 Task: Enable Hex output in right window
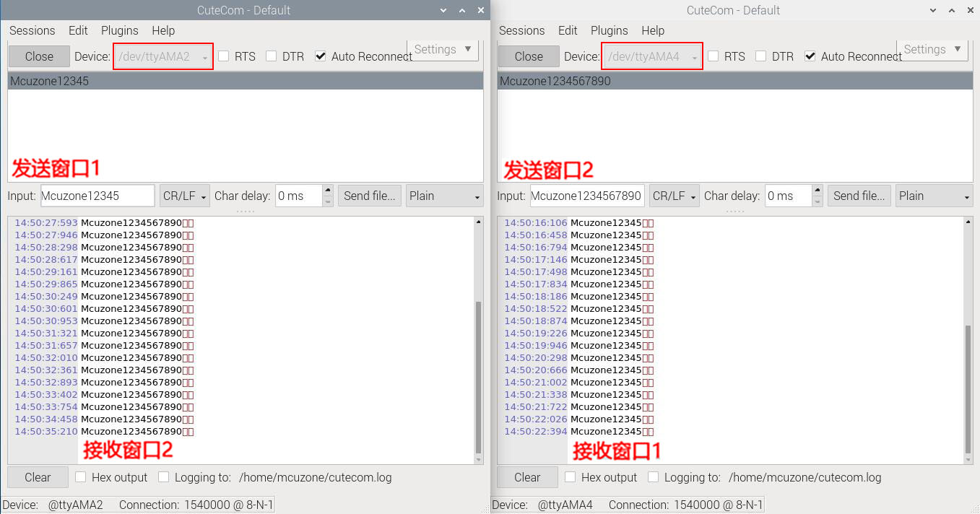pyautogui.click(x=571, y=477)
